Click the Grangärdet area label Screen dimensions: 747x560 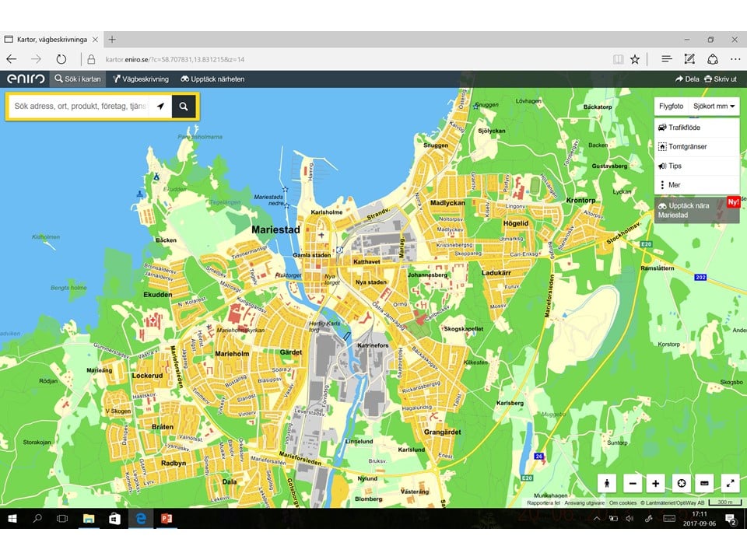[443, 432]
